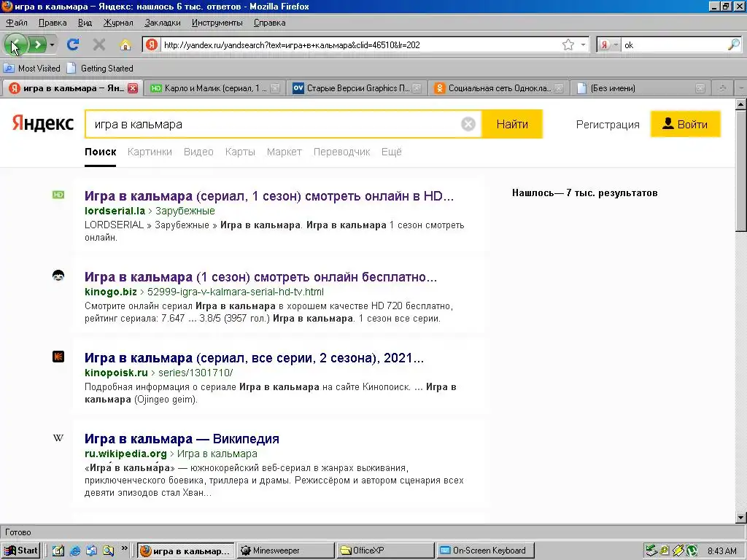Expand the quick launch chevron
Screen dimensions: 747x560
click(x=124, y=548)
